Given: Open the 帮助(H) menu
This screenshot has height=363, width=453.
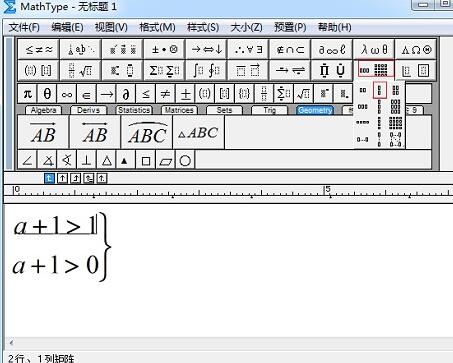Looking at the screenshot, I should (x=334, y=27).
